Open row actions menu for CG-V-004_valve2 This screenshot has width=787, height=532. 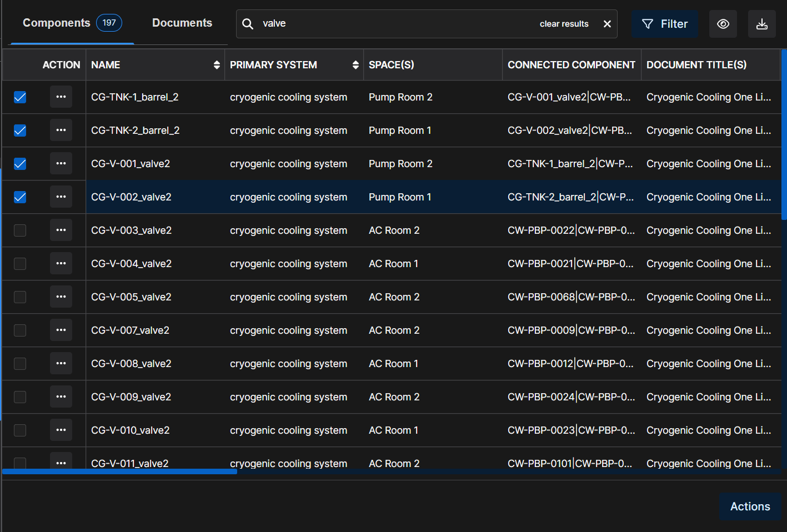pos(61,263)
